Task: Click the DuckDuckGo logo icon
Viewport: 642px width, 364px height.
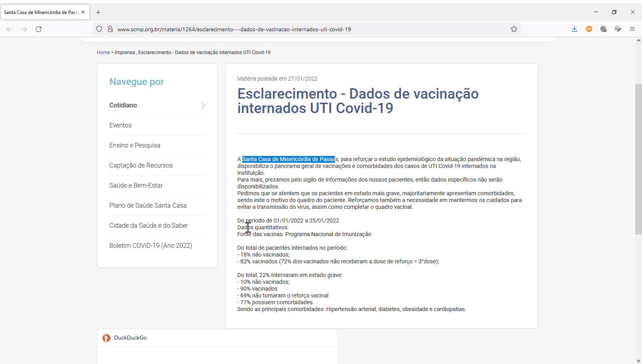Action: point(106,338)
